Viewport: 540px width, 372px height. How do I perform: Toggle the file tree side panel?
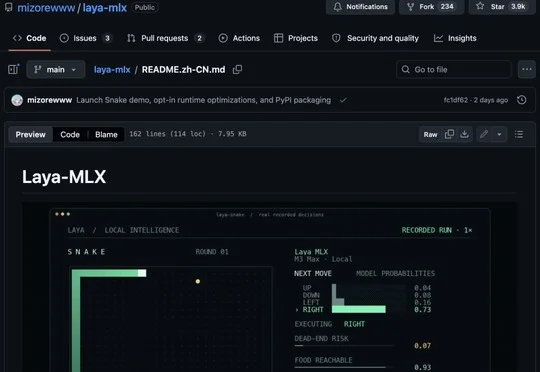pos(13,69)
